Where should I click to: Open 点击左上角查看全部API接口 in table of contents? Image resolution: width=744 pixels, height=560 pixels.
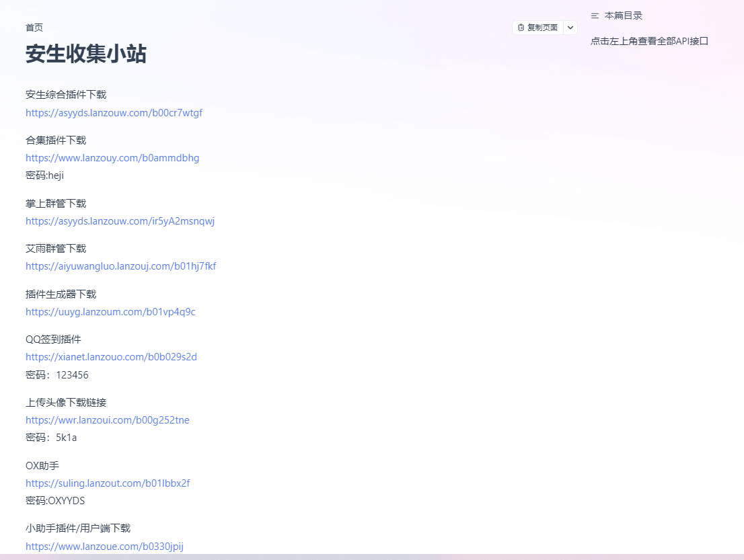(649, 41)
